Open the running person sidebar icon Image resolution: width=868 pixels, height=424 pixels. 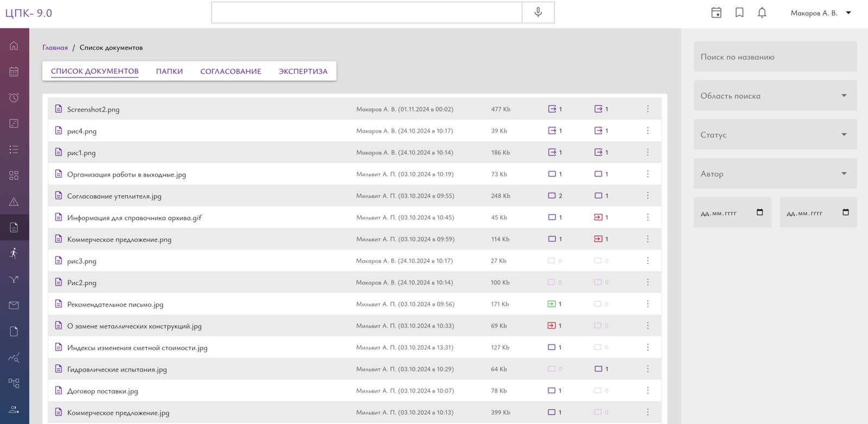(x=14, y=253)
